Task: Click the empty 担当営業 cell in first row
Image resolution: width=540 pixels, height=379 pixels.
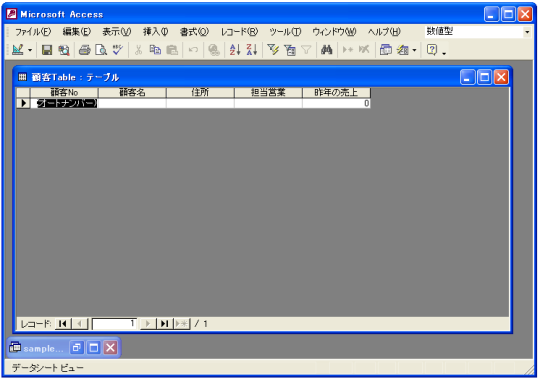Action: click(268, 103)
